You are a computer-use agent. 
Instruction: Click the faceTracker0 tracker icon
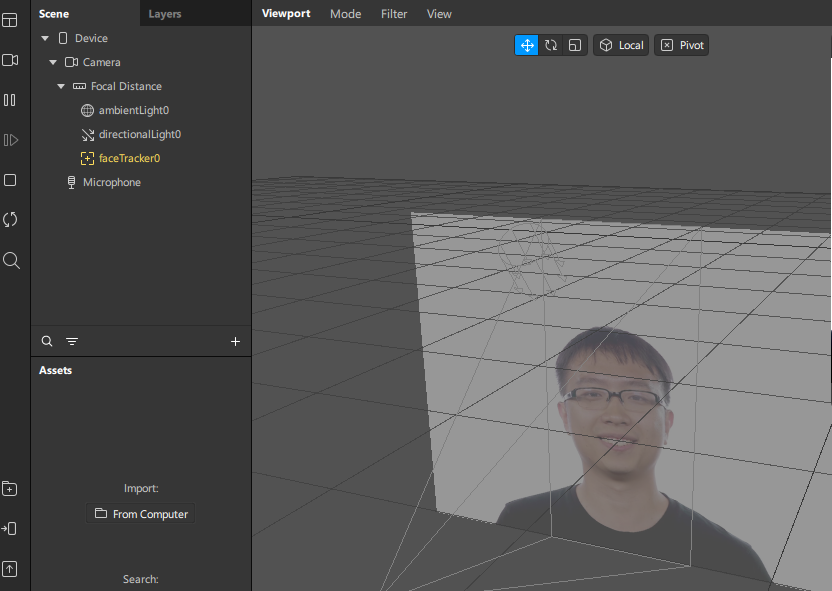pos(87,158)
